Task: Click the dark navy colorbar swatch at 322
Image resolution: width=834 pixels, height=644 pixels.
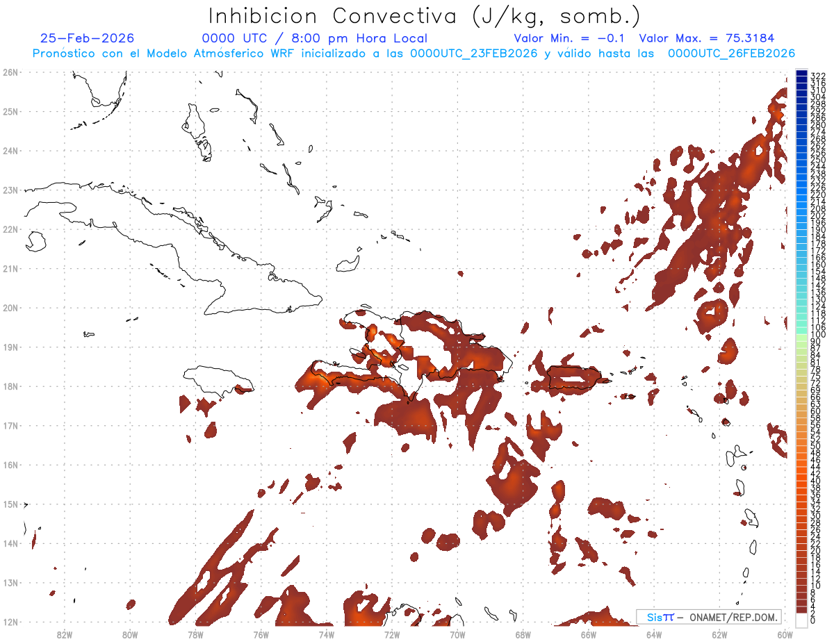Action: click(801, 73)
